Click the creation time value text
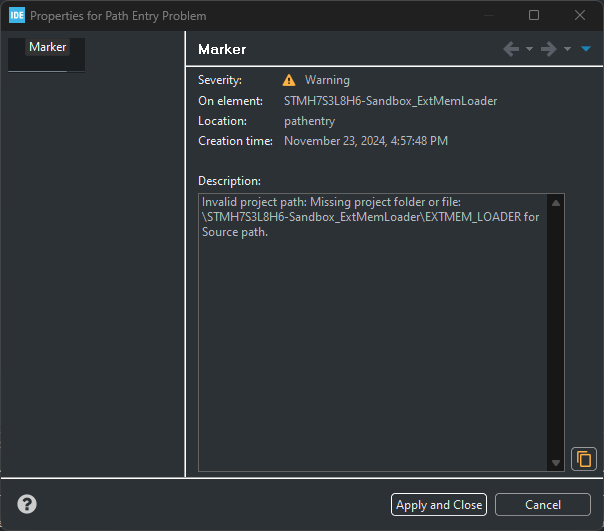The width and height of the screenshot is (604, 531). coord(366,141)
